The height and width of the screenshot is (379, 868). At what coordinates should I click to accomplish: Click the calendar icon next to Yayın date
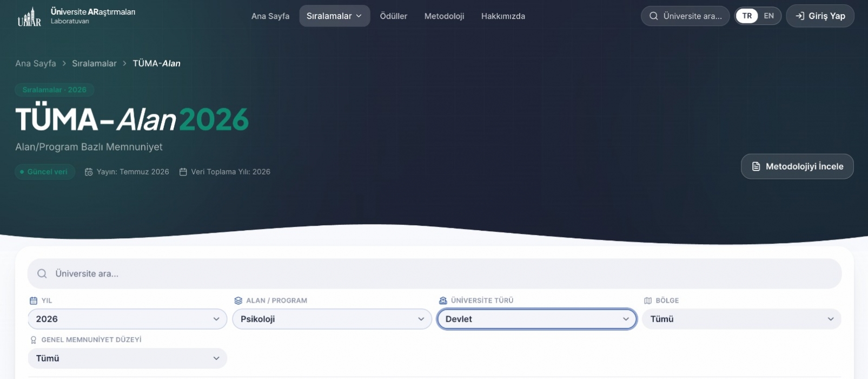pyautogui.click(x=89, y=172)
